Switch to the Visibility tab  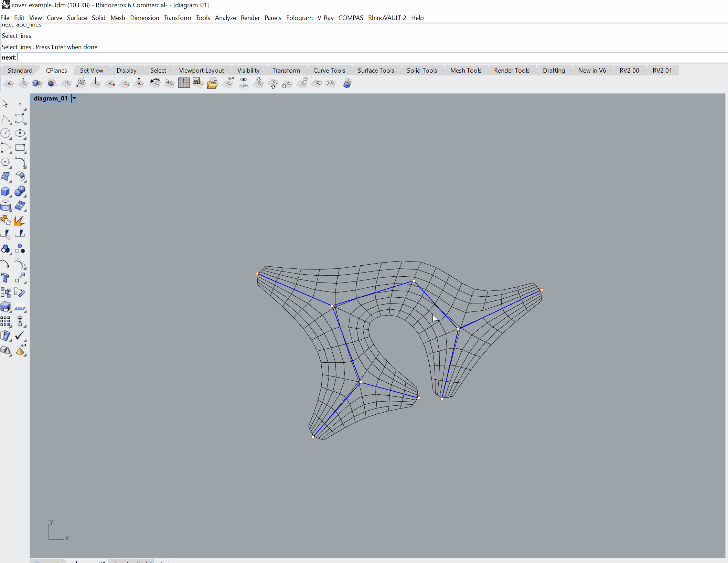[248, 71]
